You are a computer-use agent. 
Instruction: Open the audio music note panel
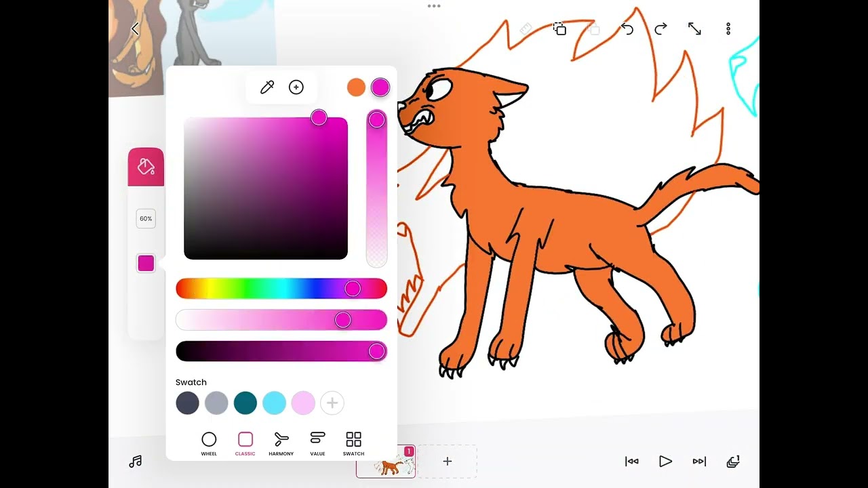(x=135, y=462)
